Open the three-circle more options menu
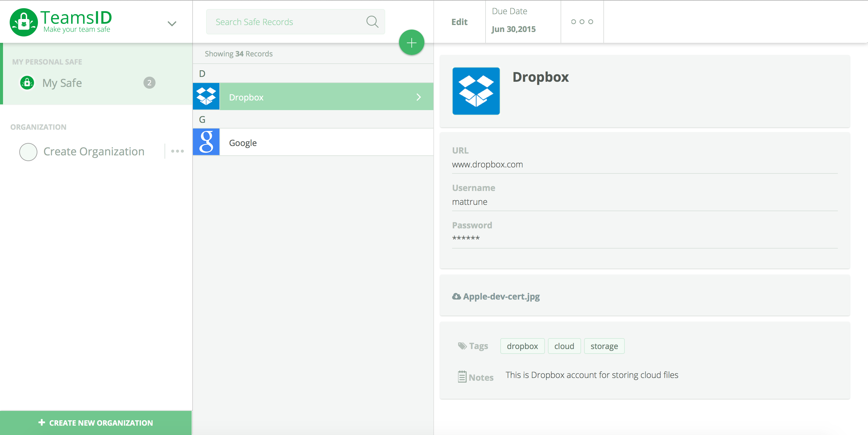868x435 pixels. (x=582, y=22)
